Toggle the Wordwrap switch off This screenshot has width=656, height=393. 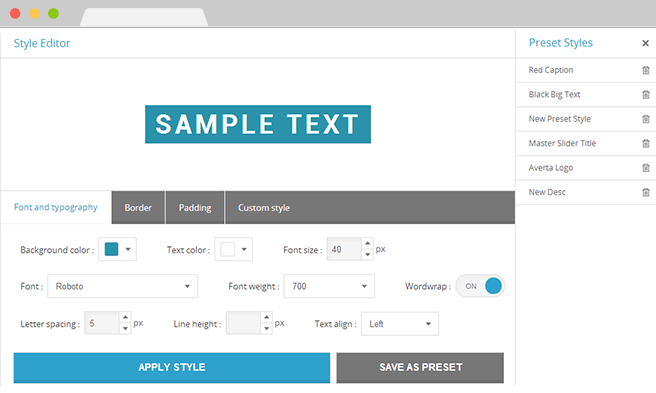pos(480,286)
